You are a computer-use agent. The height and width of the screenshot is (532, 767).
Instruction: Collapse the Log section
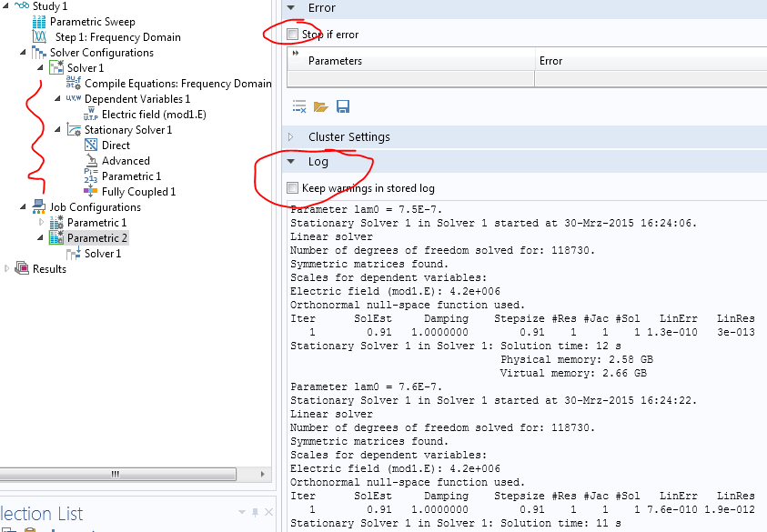(291, 162)
